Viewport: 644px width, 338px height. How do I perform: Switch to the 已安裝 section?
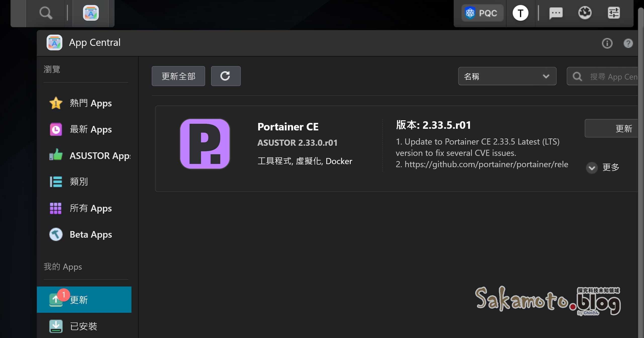coord(84,326)
